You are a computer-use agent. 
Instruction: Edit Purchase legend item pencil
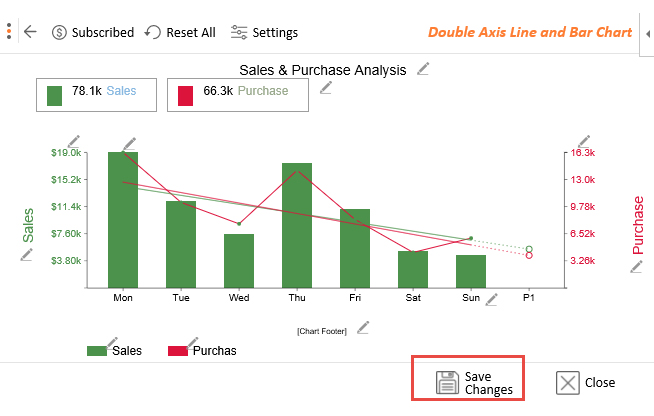tap(193, 343)
